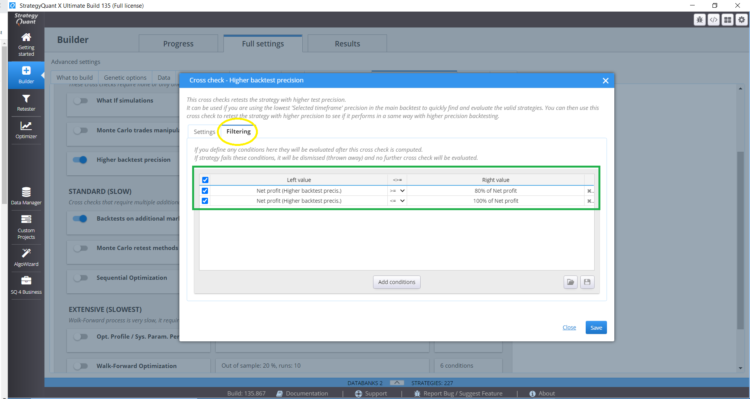Open the Optimizer chart icon

[x=26, y=126]
